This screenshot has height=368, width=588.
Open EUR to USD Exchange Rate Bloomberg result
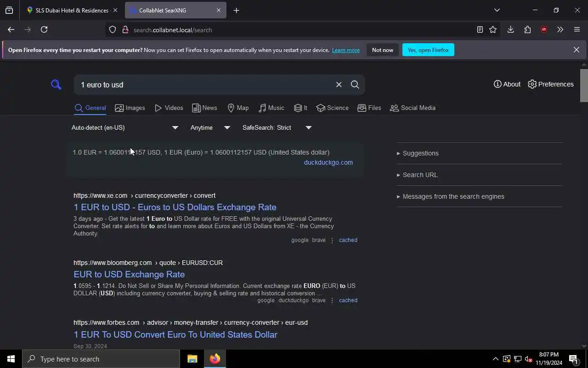129,274
